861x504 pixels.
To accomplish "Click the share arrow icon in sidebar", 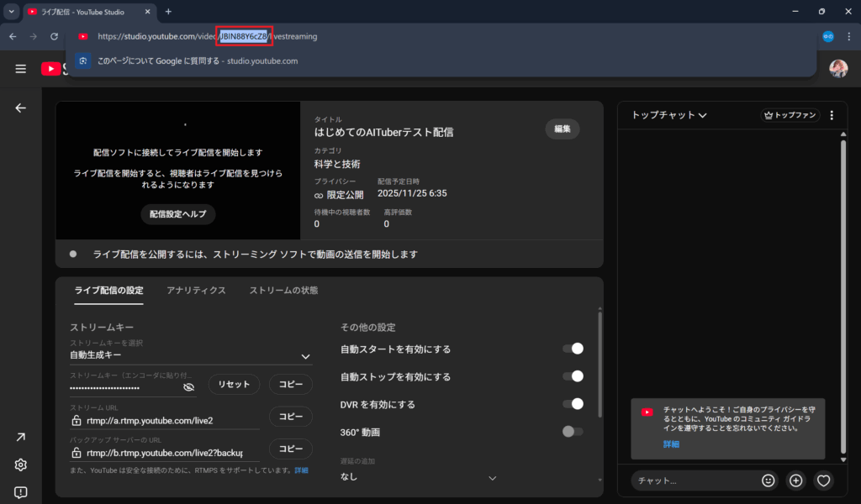I will point(21,438).
